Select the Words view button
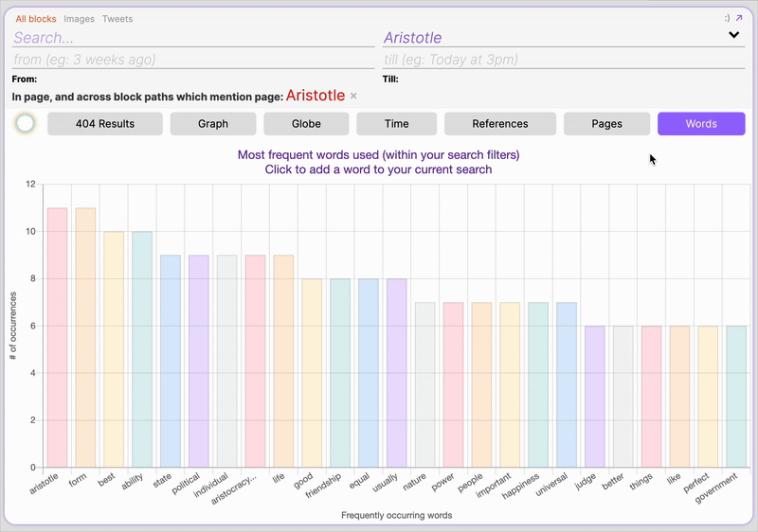This screenshot has width=758, height=532. 701,124
